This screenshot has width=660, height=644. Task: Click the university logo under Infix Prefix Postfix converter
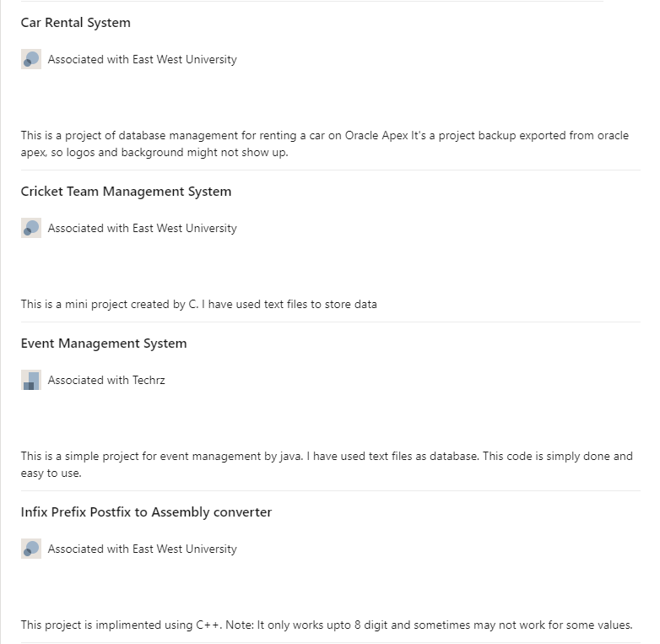coord(31,549)
